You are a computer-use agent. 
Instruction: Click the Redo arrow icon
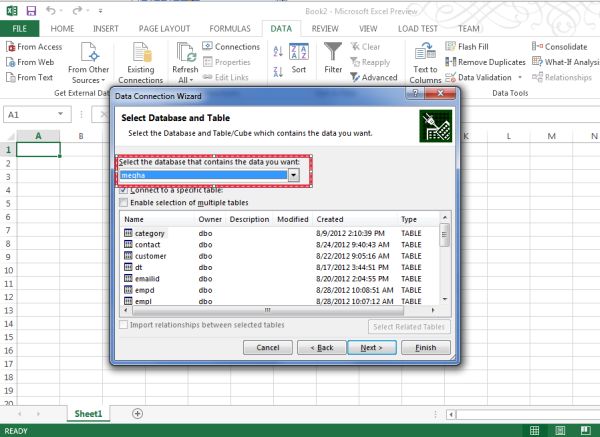click(77, 10)
